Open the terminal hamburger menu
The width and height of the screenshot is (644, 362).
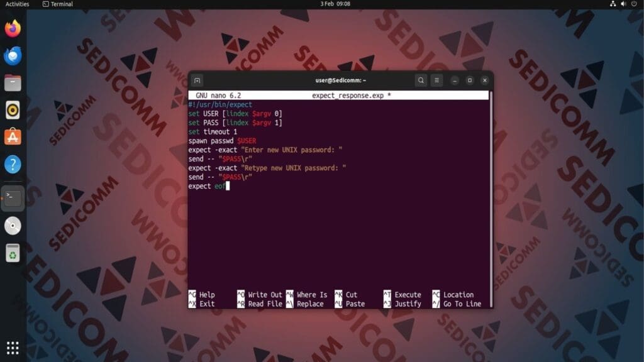[x=436, y=80]
